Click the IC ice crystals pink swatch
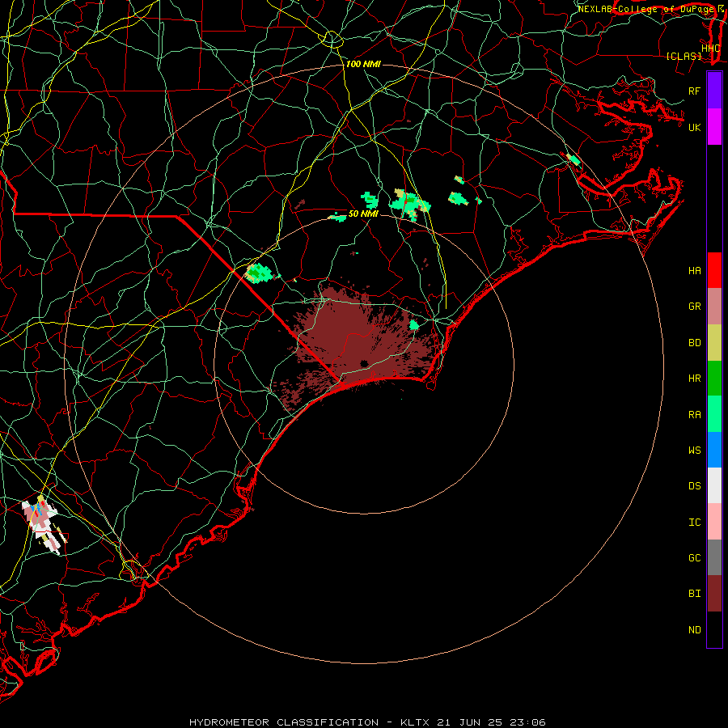 714,522
